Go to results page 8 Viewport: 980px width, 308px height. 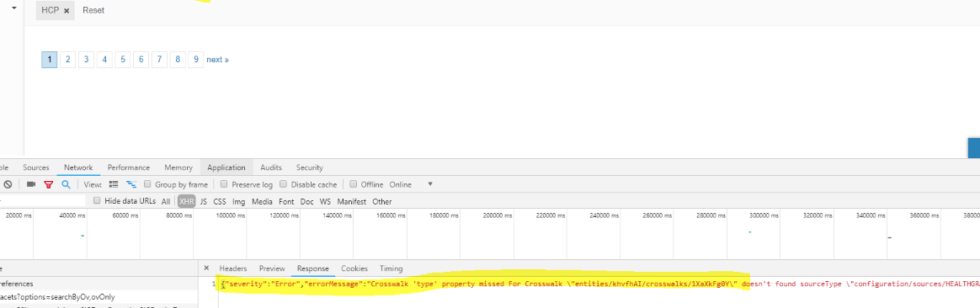click(178, 60)
